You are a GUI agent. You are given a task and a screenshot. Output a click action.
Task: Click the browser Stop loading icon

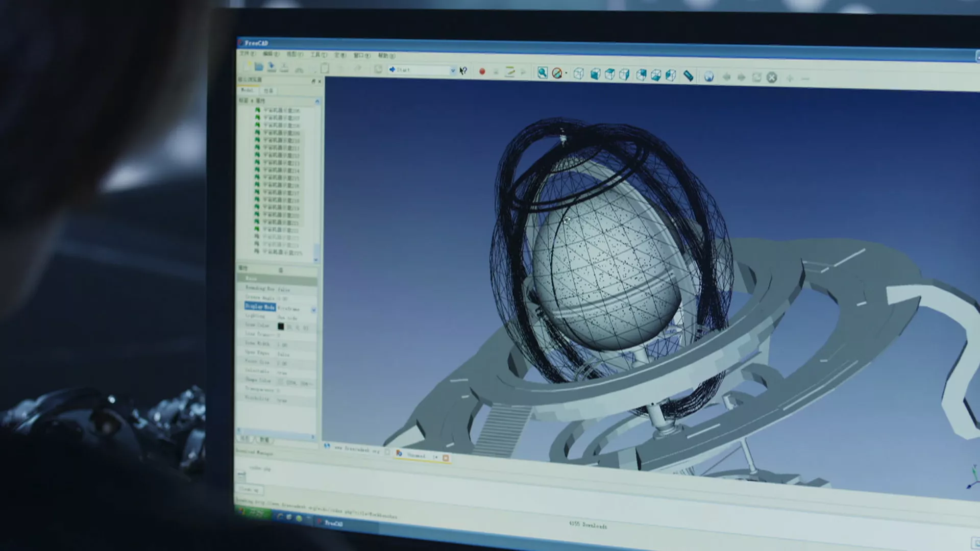click(772, 78)
